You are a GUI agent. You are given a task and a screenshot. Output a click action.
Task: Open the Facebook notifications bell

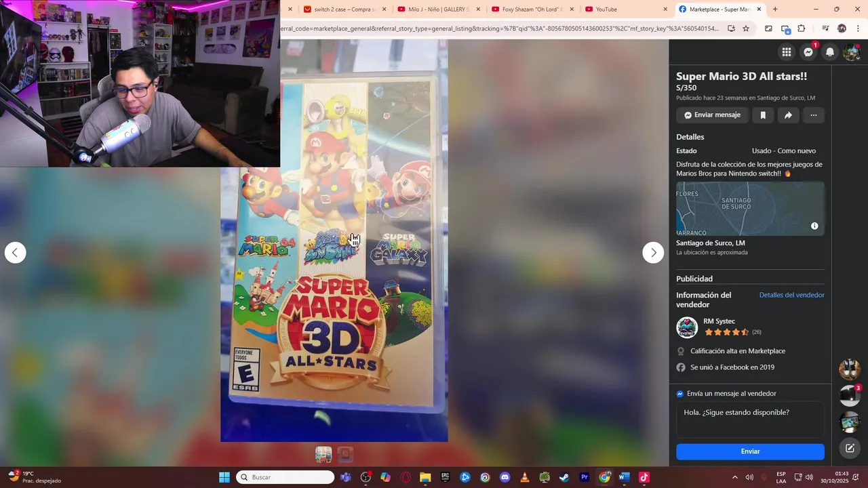click(830, 52)
